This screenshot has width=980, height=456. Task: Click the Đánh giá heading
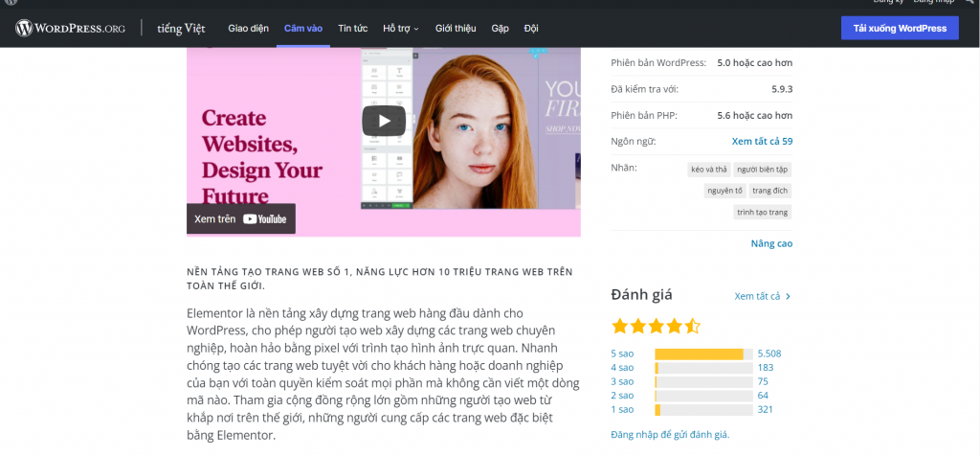pyautogui.click(x=642, y=295)
